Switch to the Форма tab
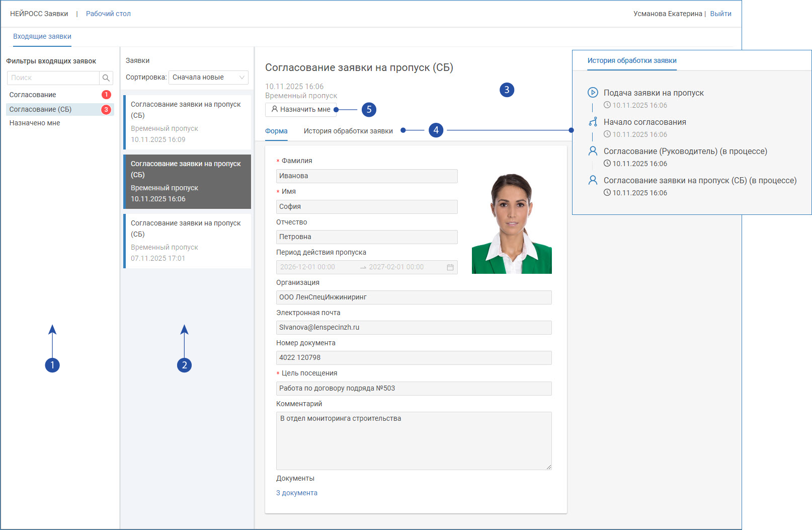Viewport: 812px width, 530px height. click(x=276, y=131)
